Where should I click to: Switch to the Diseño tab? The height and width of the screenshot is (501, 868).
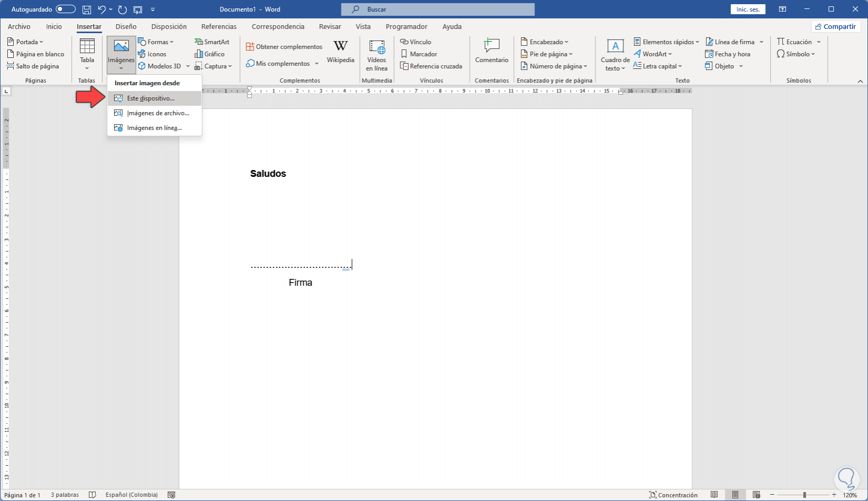point(126,27)
